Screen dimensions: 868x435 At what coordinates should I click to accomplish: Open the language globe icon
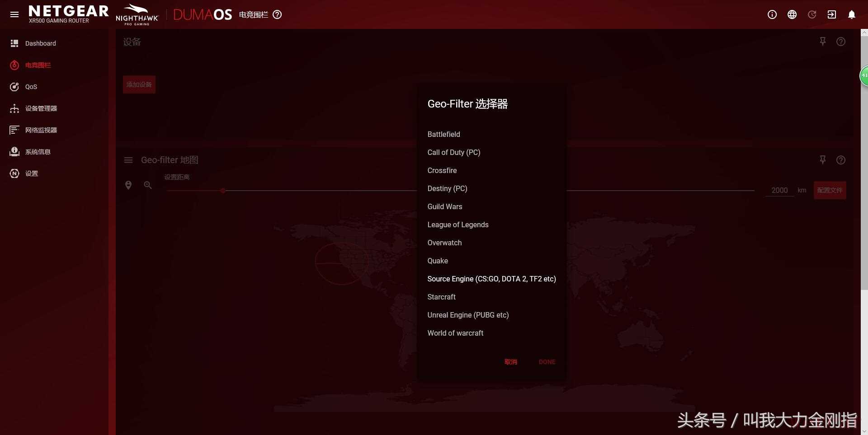point(792,14)
